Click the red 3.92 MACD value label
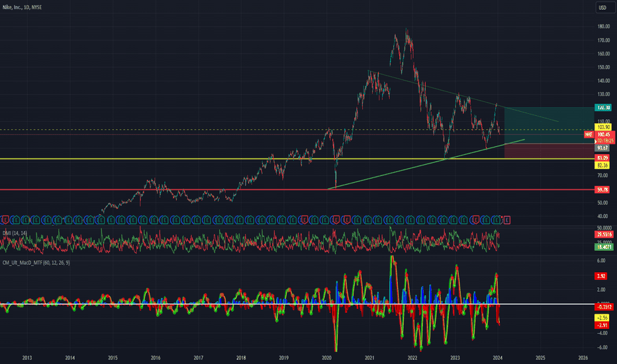 point(601,276)
